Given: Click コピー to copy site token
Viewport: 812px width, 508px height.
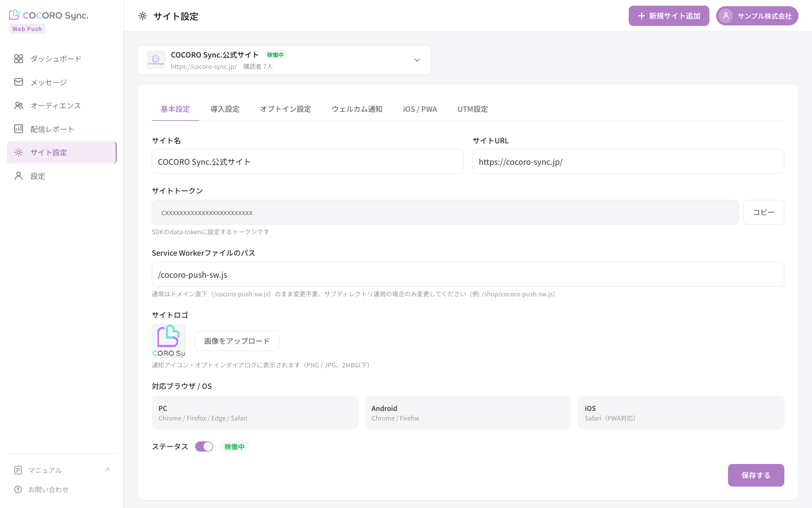Looking at the screenshot, I should (764, 212).
